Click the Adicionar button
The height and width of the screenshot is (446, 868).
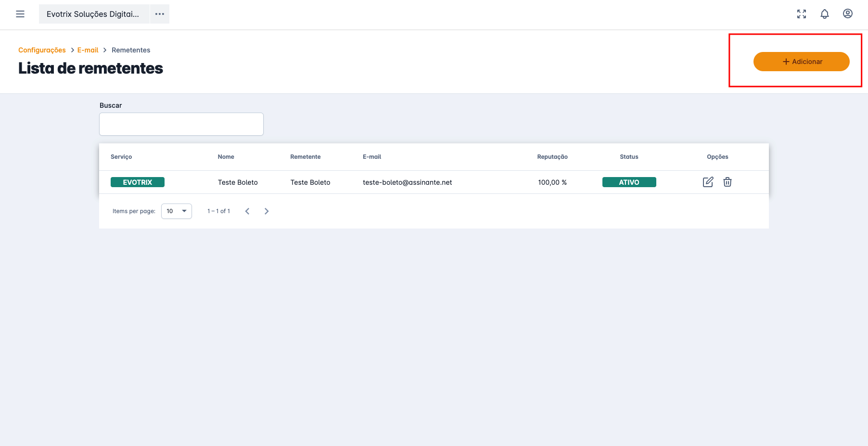tap(801, 62)
